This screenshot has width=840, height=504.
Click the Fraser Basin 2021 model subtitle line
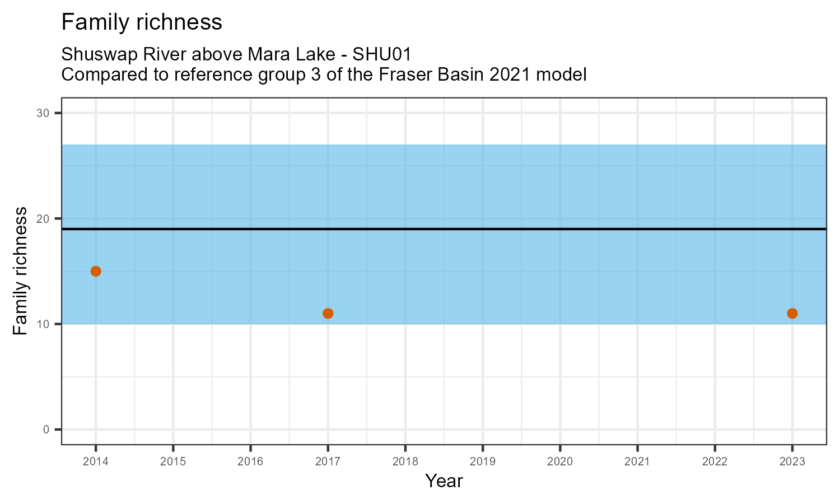coord(324,74)
